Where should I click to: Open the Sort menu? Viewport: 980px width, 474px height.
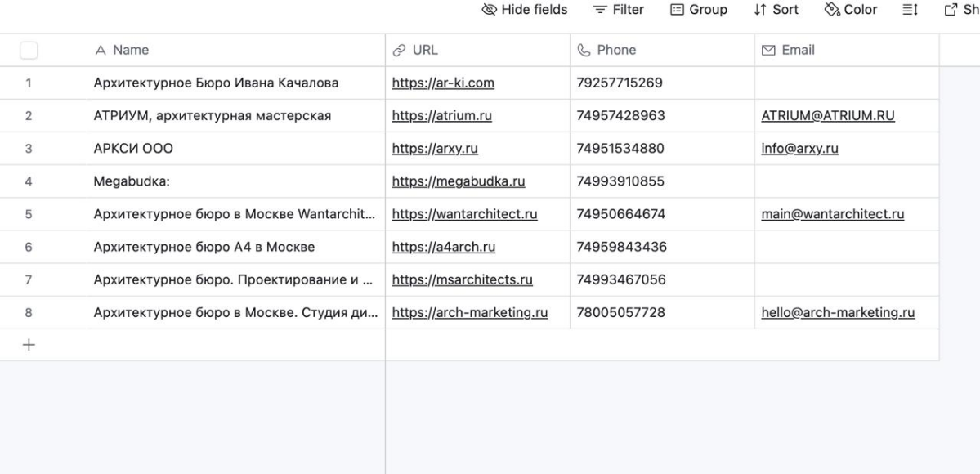click(776, 9)
